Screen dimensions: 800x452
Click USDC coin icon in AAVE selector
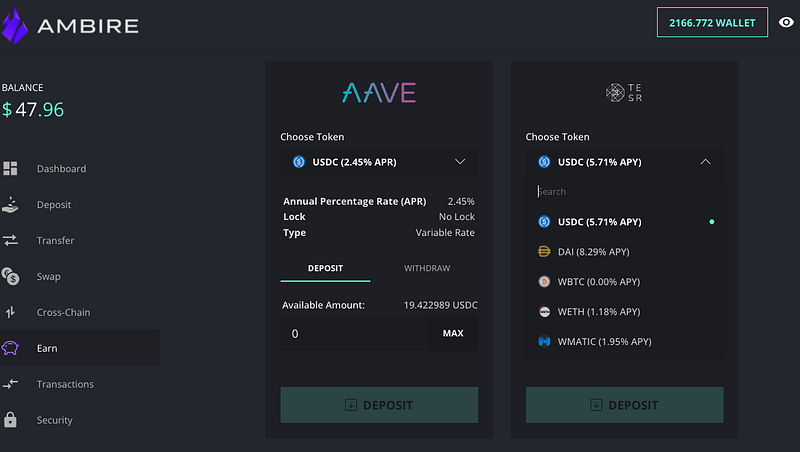pos(299,162)
